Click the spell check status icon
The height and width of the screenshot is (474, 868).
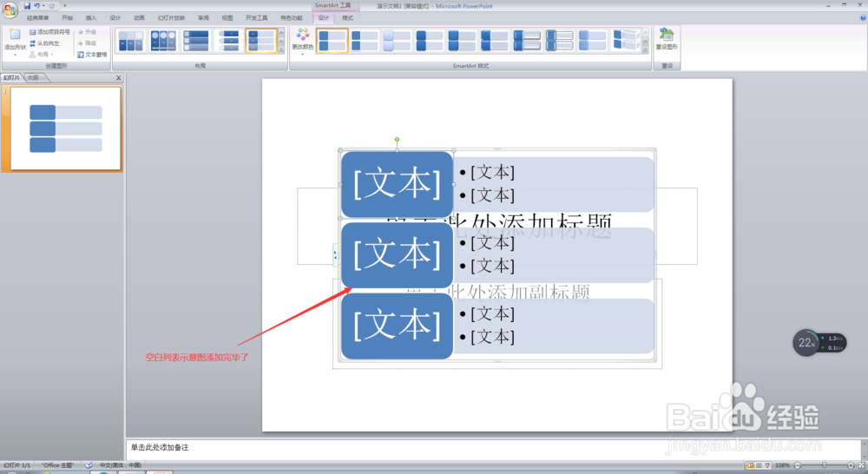[x=89, y=465]
